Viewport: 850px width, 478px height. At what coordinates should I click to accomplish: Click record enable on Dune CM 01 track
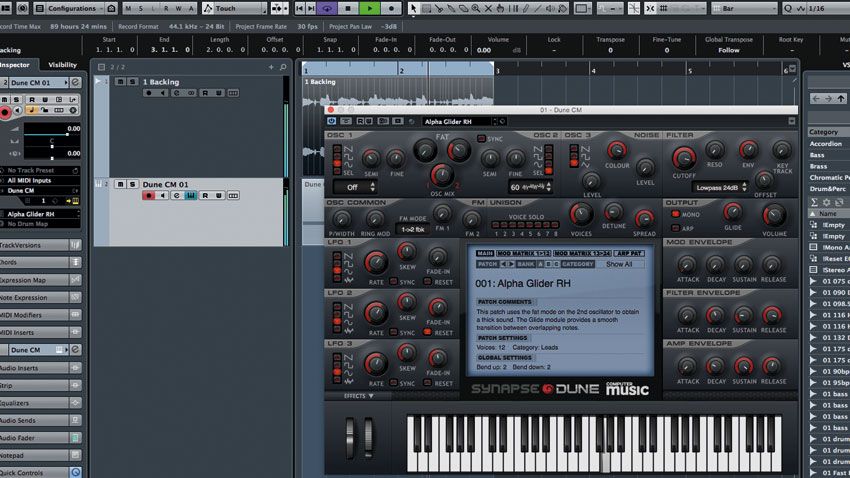(x=150, y=196)
